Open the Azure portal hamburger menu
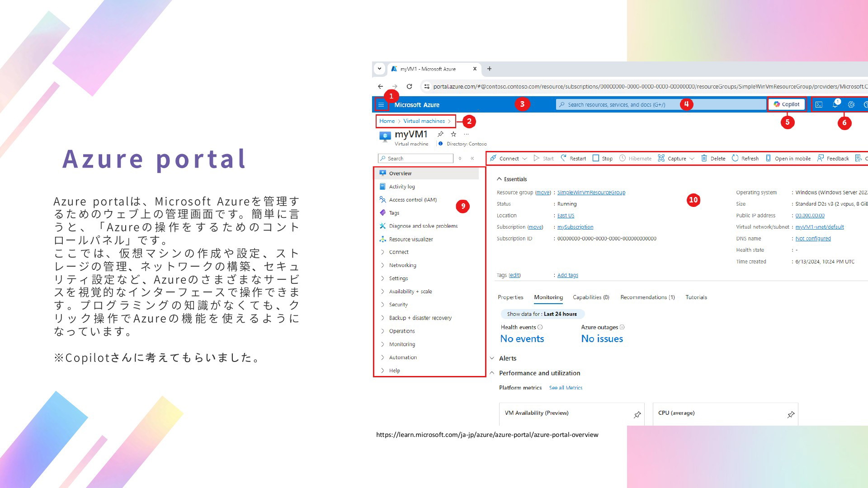 pos(381,105)
